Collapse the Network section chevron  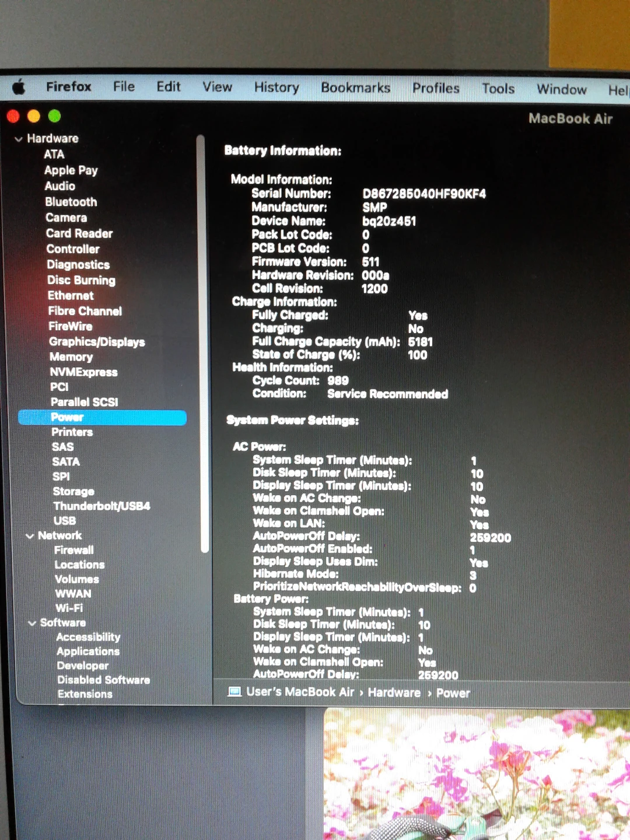pyautogui.click(x=30, y=536)
